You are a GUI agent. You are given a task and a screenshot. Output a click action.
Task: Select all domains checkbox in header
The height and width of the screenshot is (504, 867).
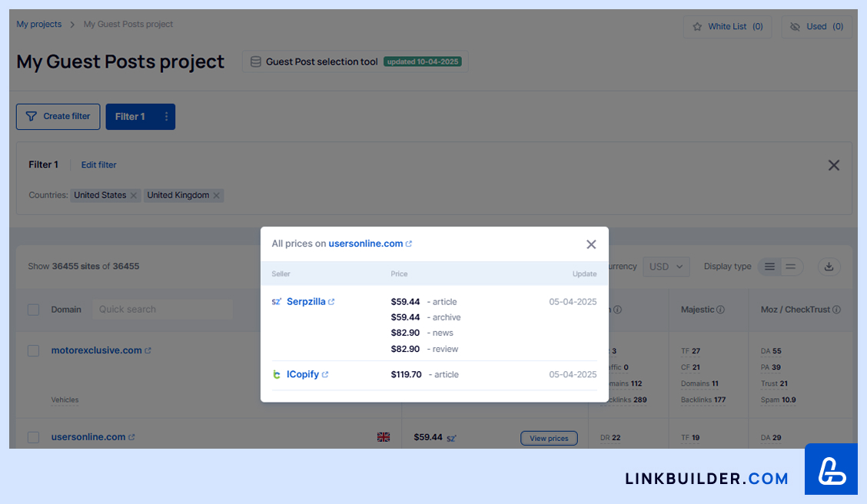click(34, 310)
